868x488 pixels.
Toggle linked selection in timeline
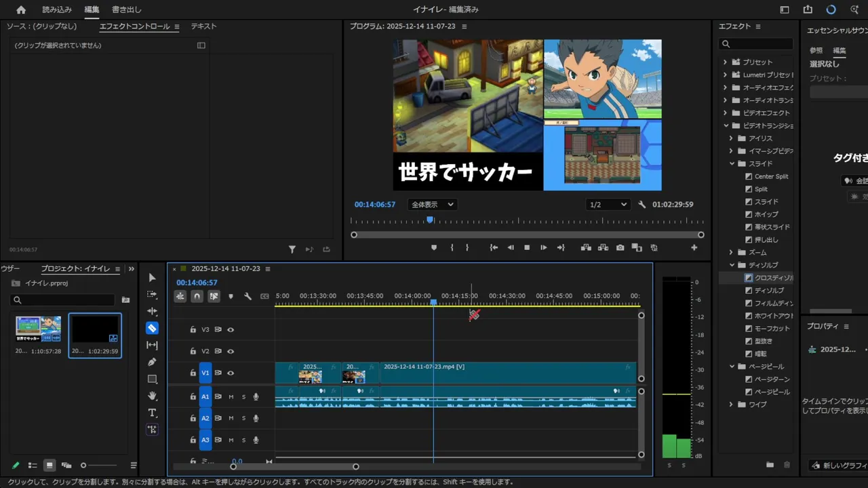pyautogui.click(x=214, y=296)
